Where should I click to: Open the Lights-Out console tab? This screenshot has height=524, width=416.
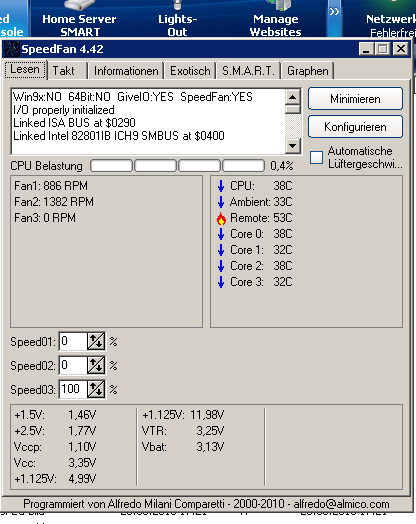tap(177, 18)
